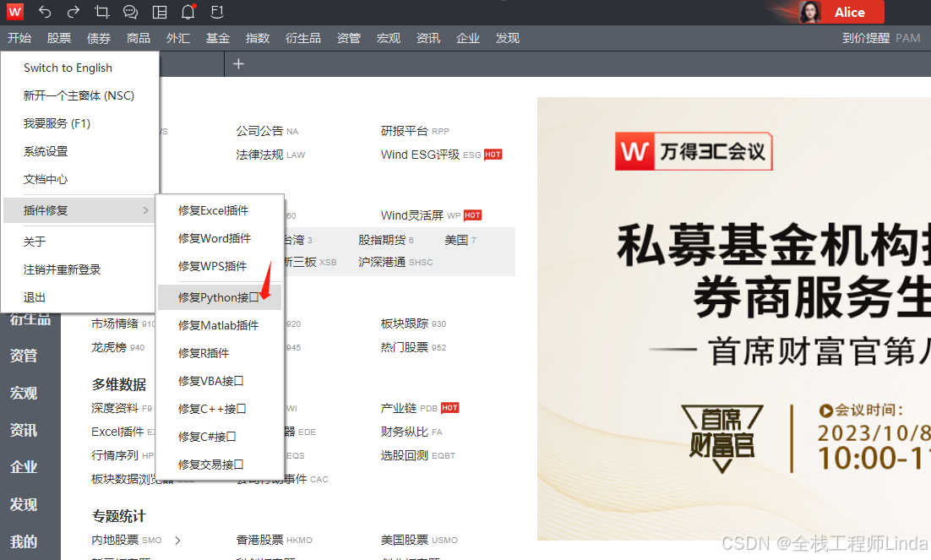Open the 资讯 menu bar item
Screen dimensions: 931x560
(428, 38)
